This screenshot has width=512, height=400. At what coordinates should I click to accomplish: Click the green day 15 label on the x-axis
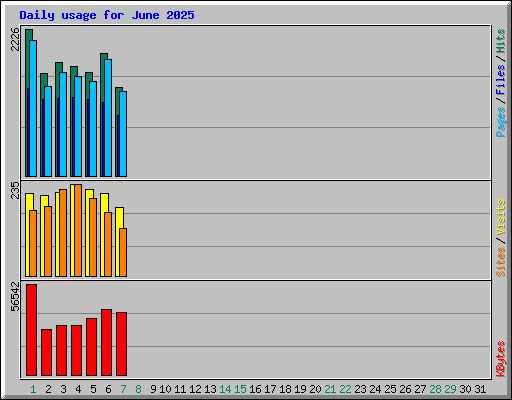click(240, 389)
